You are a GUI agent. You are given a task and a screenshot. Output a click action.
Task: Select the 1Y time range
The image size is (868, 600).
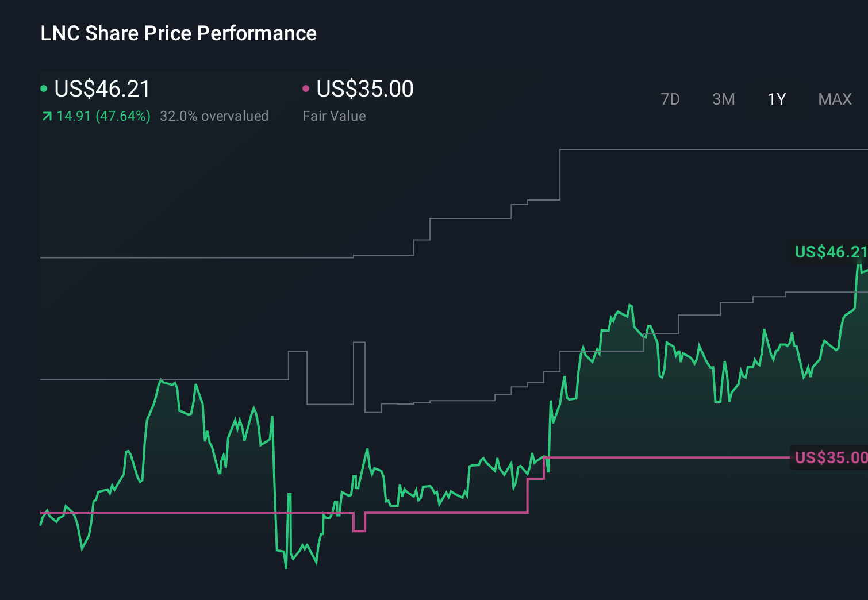777,99
